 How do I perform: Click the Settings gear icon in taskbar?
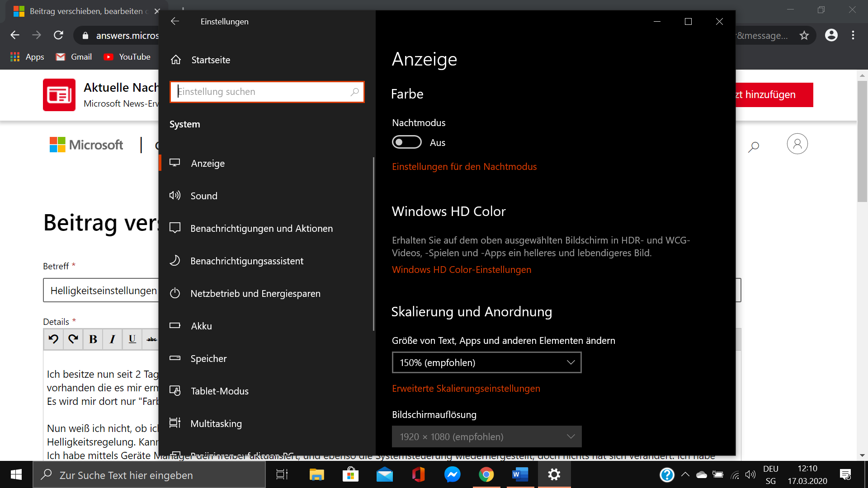point(554,474)
